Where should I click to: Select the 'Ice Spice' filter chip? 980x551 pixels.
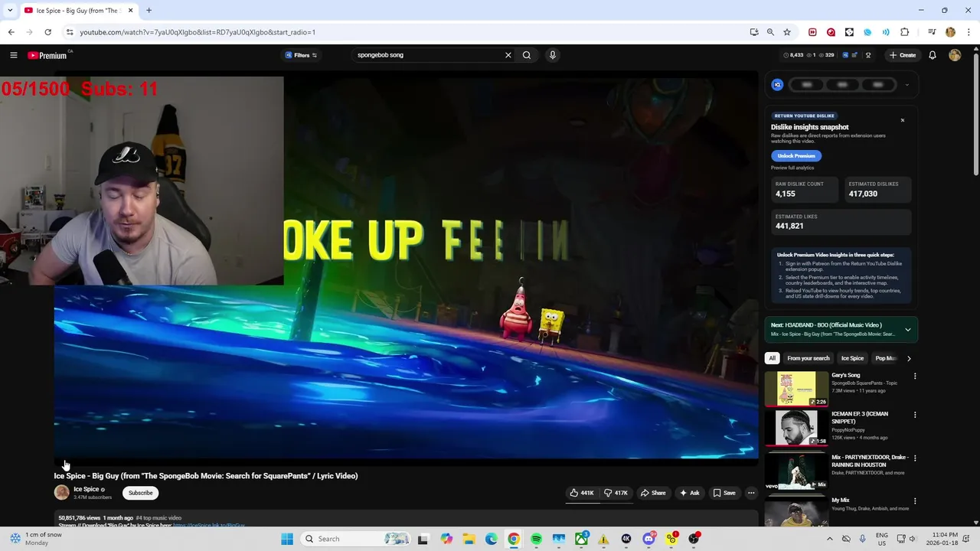(852, 358)
